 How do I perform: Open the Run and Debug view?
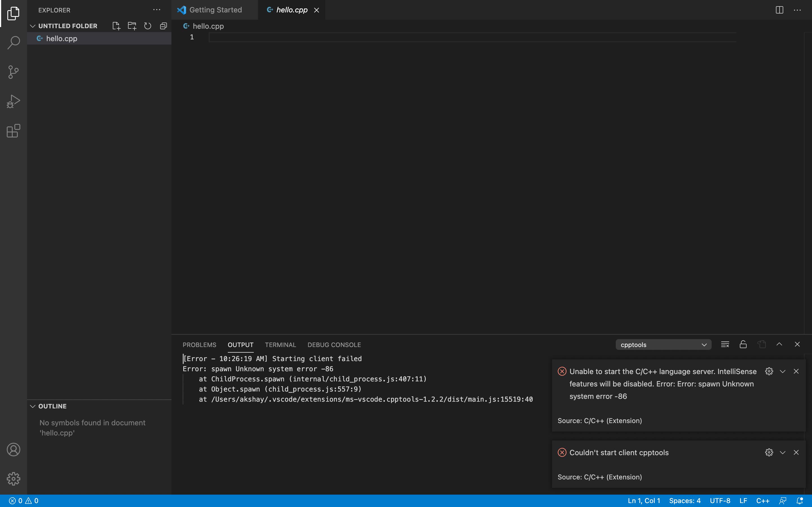coord(14,101)
